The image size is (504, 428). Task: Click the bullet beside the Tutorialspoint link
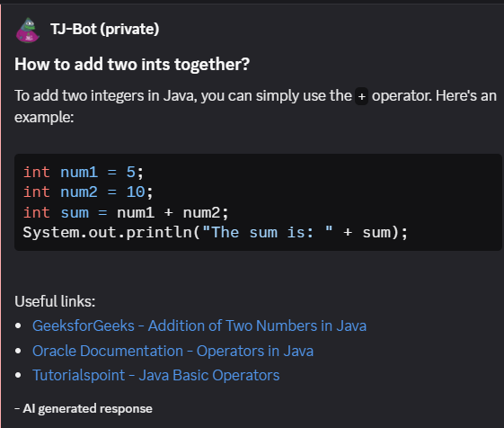(x=18, y=375)
